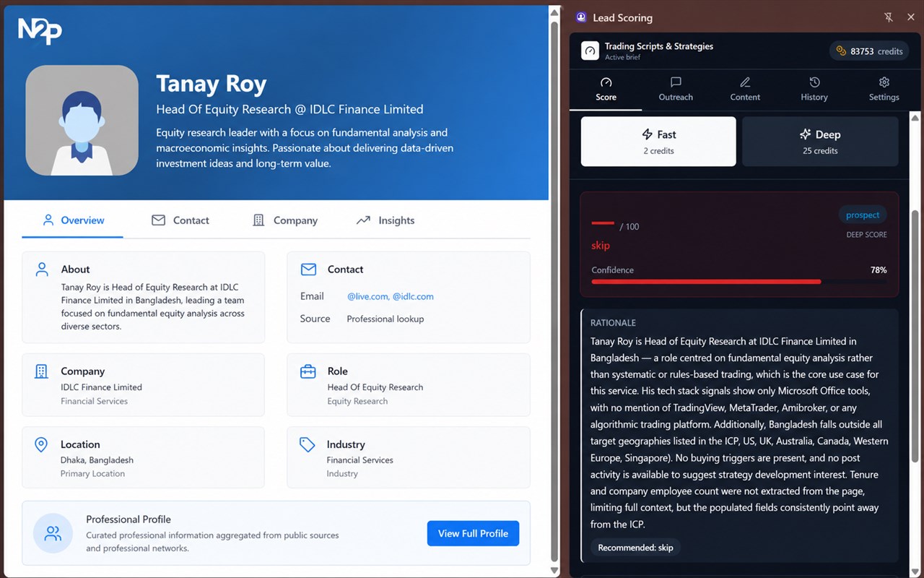Click the Lead Scoring extension icon
The height and width of the screenshot is (578, 924).
(x=582, y=17)
